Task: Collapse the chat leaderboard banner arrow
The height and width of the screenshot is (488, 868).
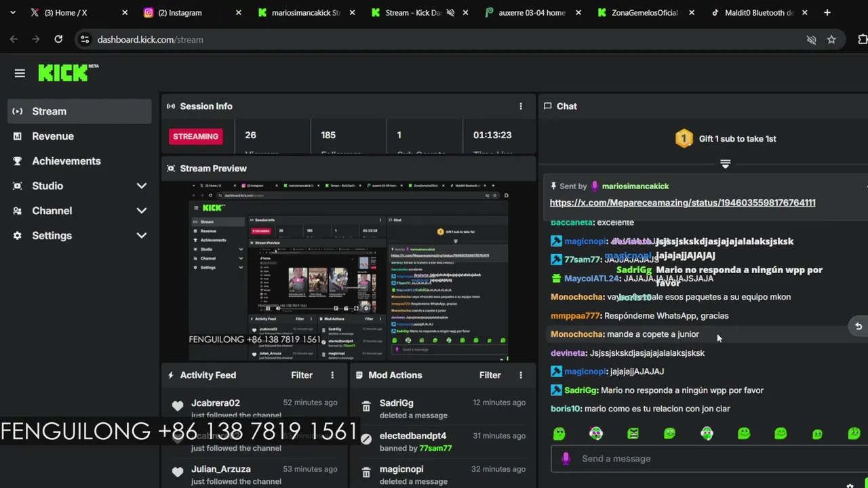Action: (x=725, y=164)
